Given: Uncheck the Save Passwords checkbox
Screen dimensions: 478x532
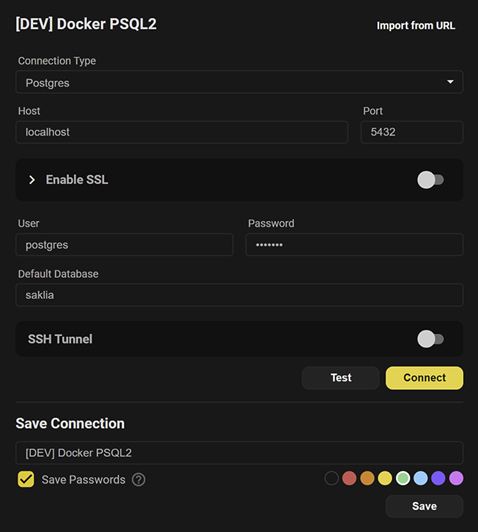Looking at the screenshot, I should [x=26, y=479].
